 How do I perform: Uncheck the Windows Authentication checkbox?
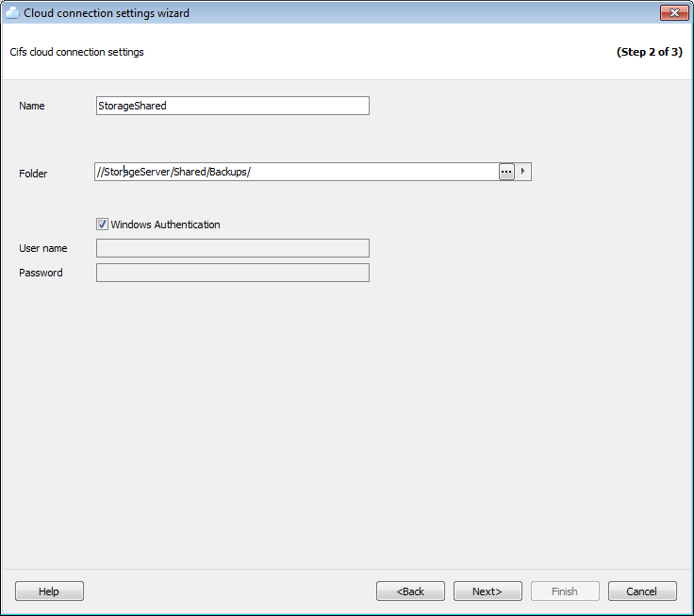click(102, 225)
